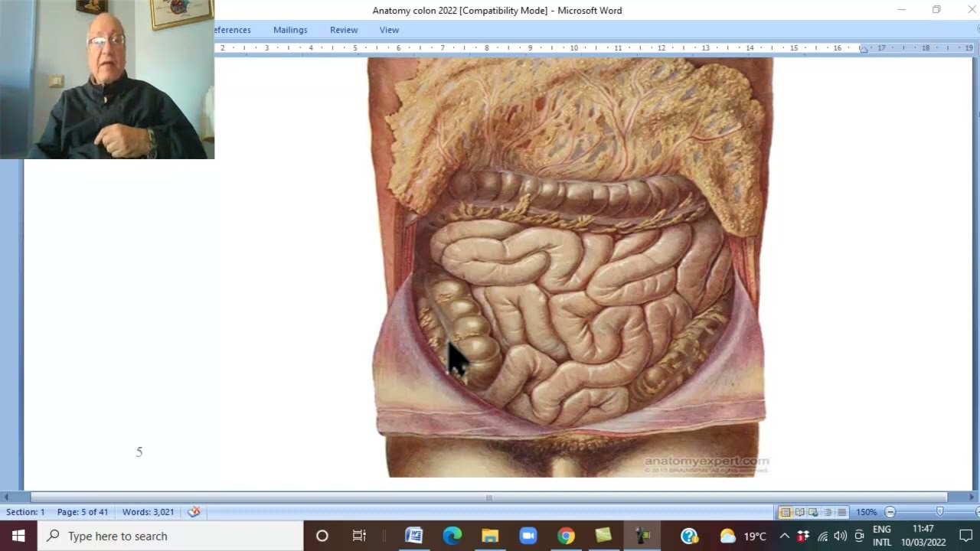Click the ENG INTL language indicator
This screenshot has width=980, height=551.
point(882,536)
